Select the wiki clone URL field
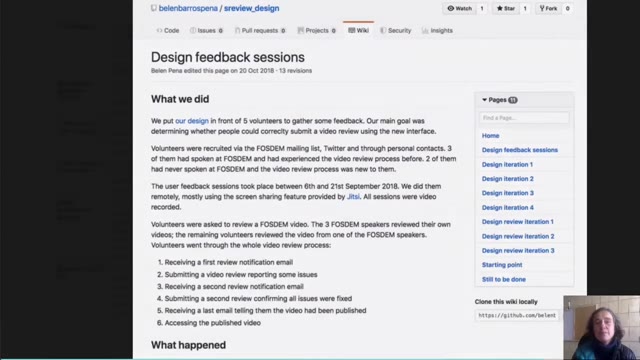The width and height of the screenshot is (640, 360). (516, 316)
